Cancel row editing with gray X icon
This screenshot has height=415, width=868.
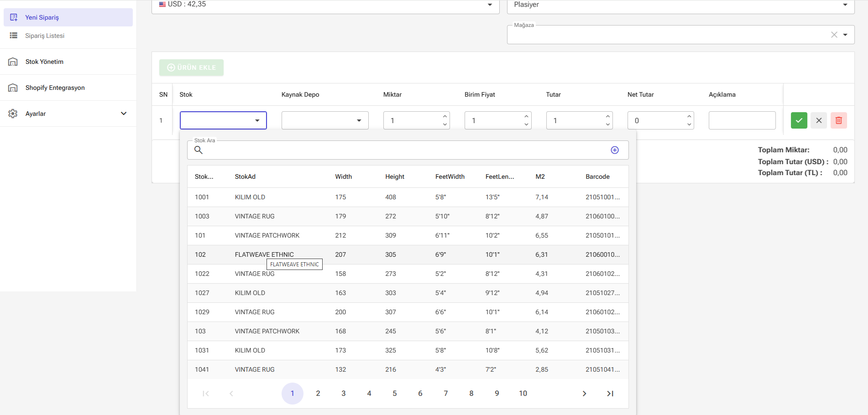click(819, 120)
